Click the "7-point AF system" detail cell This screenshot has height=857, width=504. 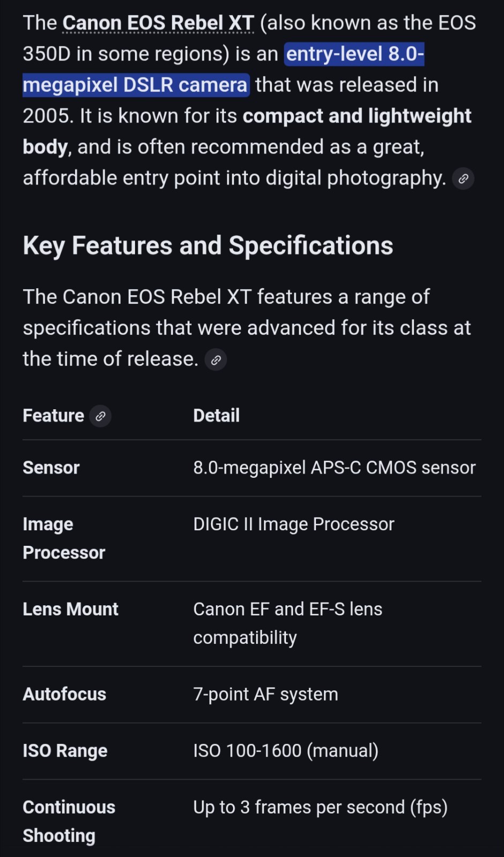pyautogui.click(x=266, y=694)
